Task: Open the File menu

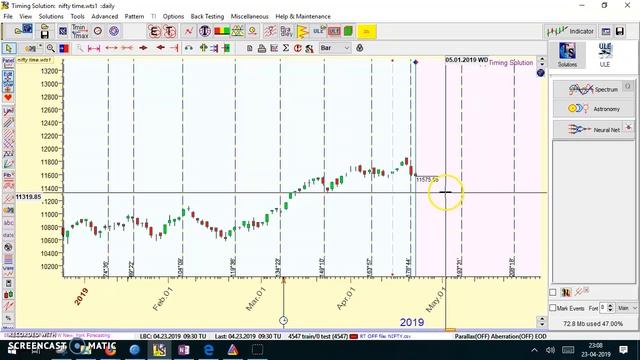Action: click(x=8, y=16)
